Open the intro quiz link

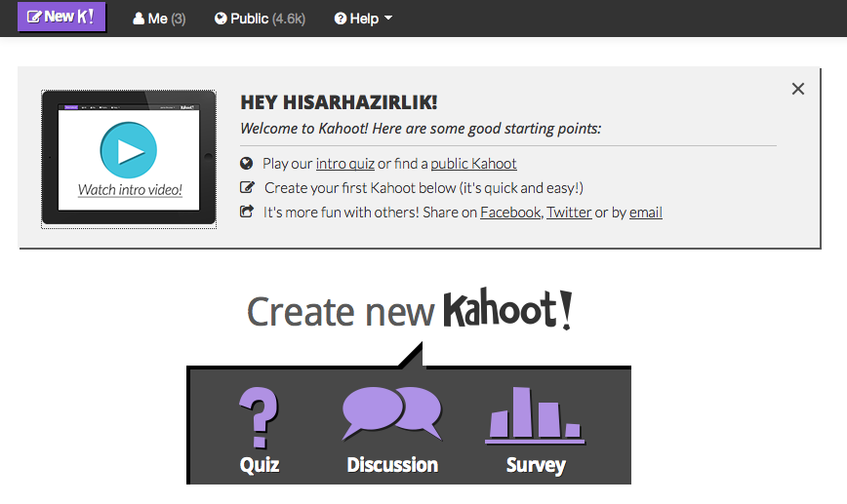(x=345, y=164)
